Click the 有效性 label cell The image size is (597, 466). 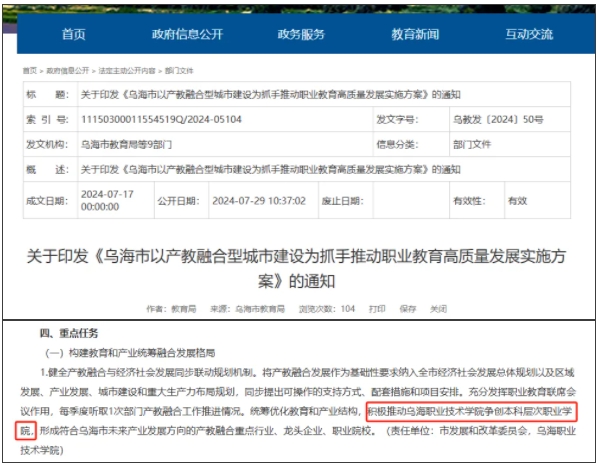click(x=477, y=201)
